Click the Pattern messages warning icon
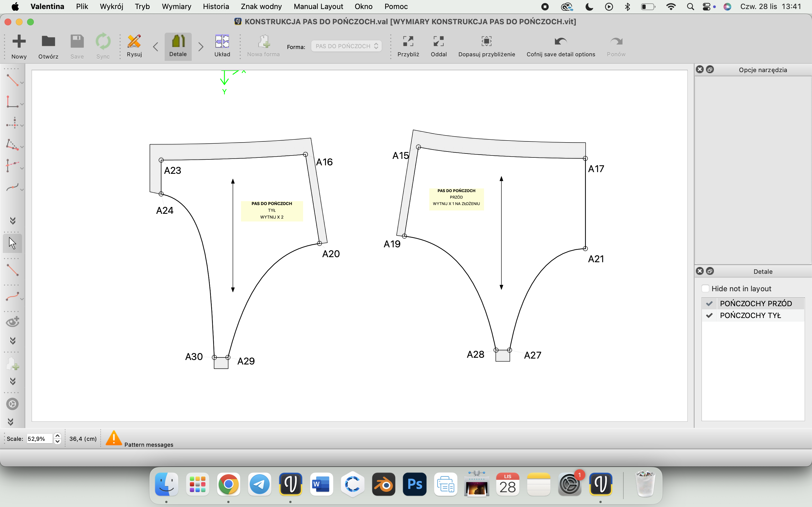Image resolution: width=812 pixels, height=507 pixels. coord(114,438)
